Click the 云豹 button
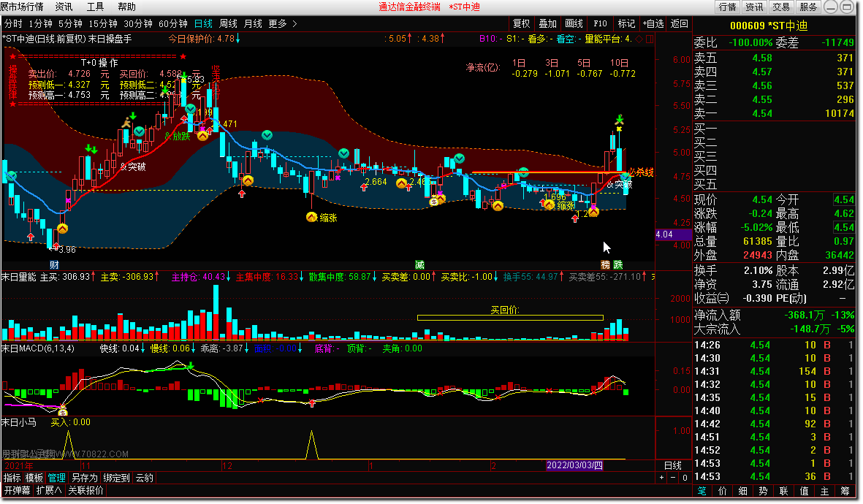Viewport: 863px width, 504px height. pos(145,478)
